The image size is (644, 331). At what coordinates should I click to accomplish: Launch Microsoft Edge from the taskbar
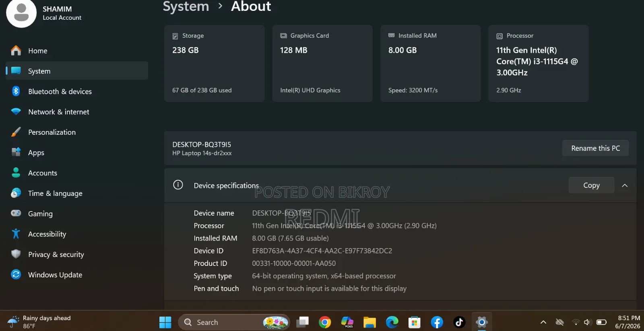pyautogui.click(x=392, y=323)
